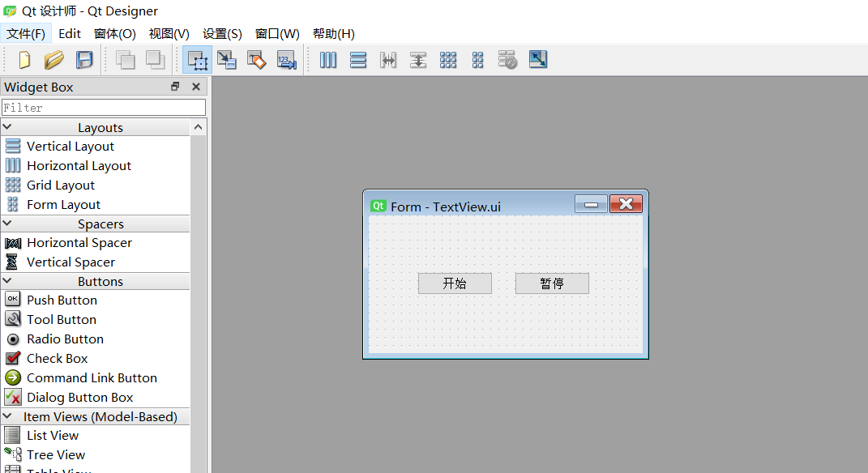Viewport: 868px width, 473px height.
Task: Activate Edit Buddies mode icon
Action: (x=256, y=59)
